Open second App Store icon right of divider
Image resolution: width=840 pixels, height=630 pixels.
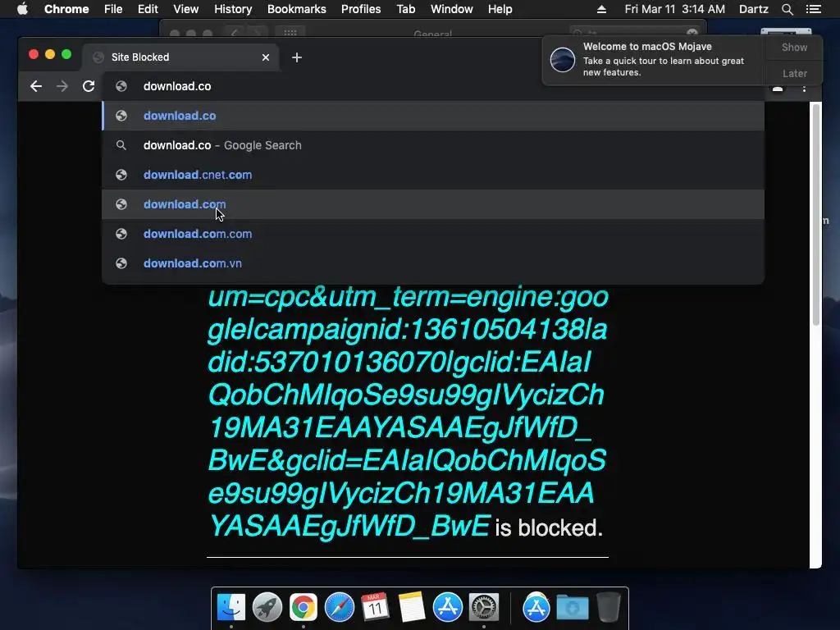536,607
